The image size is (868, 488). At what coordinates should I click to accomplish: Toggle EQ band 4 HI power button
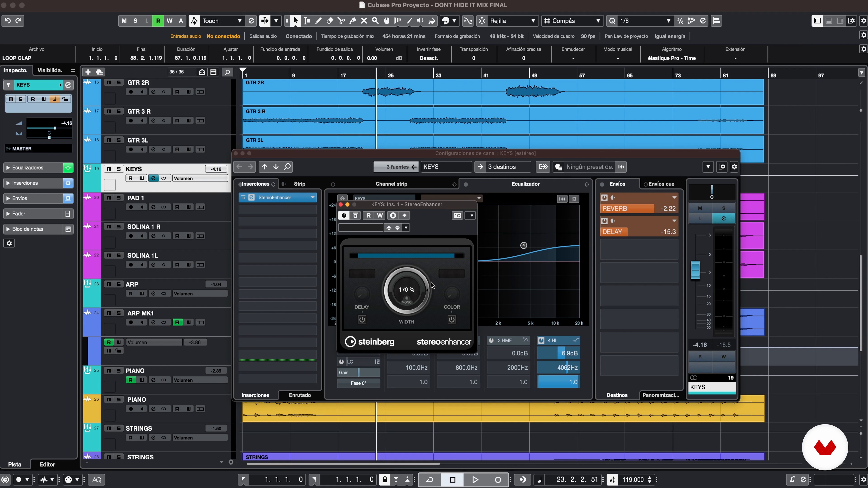[x=541, y=340]
